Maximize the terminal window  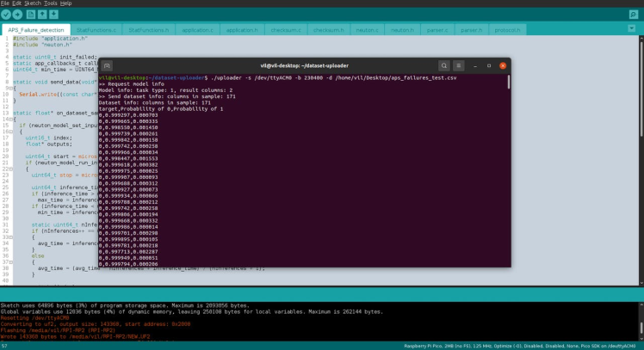(x=488, y=65)
